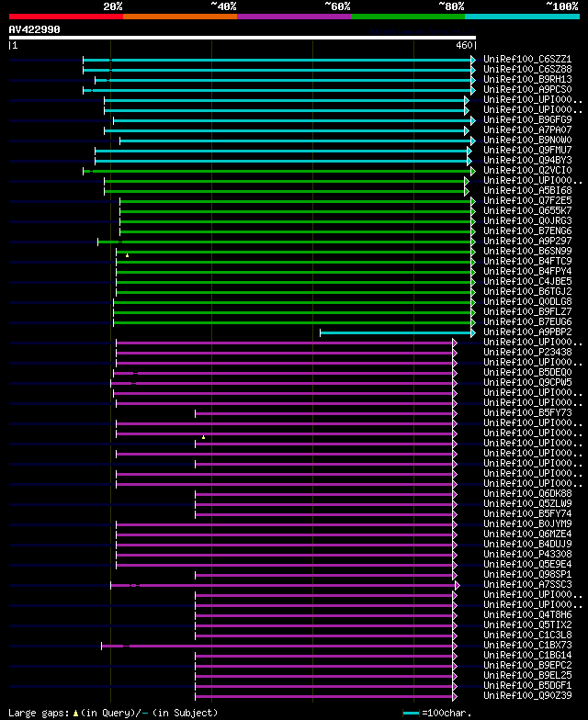This screenshot has width=588, height=720.
Task: Click the cyan =100char scale key
Action: coord(412,713)
